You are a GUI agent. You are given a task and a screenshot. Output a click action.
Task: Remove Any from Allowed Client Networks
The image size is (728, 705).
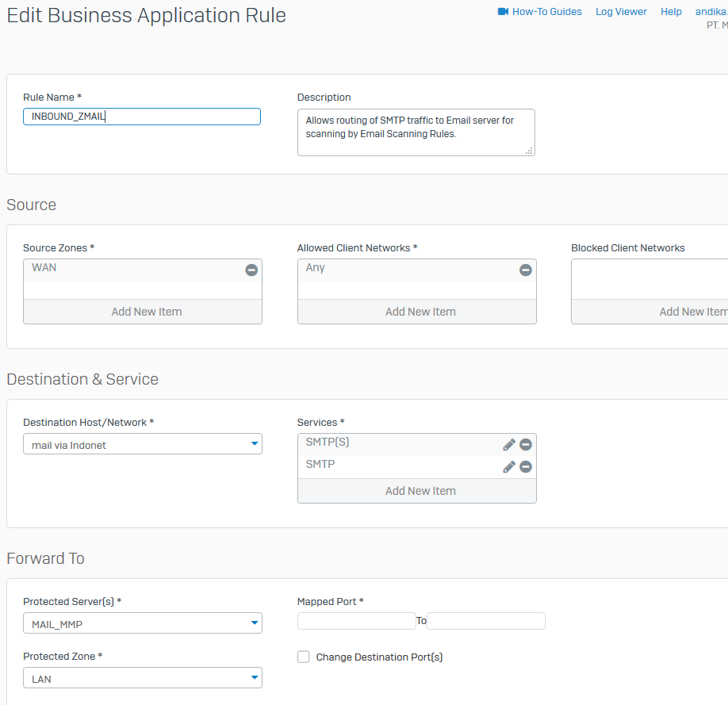click(x=525, y=270)
